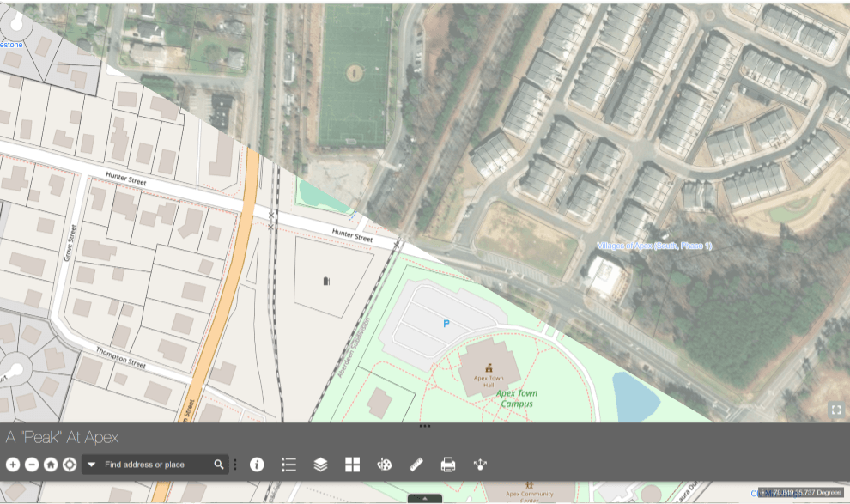Find my location with the locate button
The image size is (850, 504).
coord(70,465)
